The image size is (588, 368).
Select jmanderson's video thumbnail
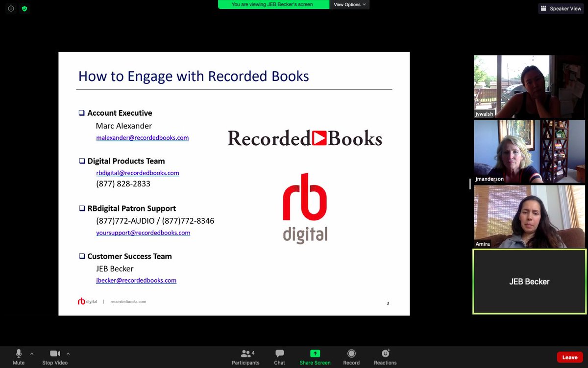tap(529, 152)
